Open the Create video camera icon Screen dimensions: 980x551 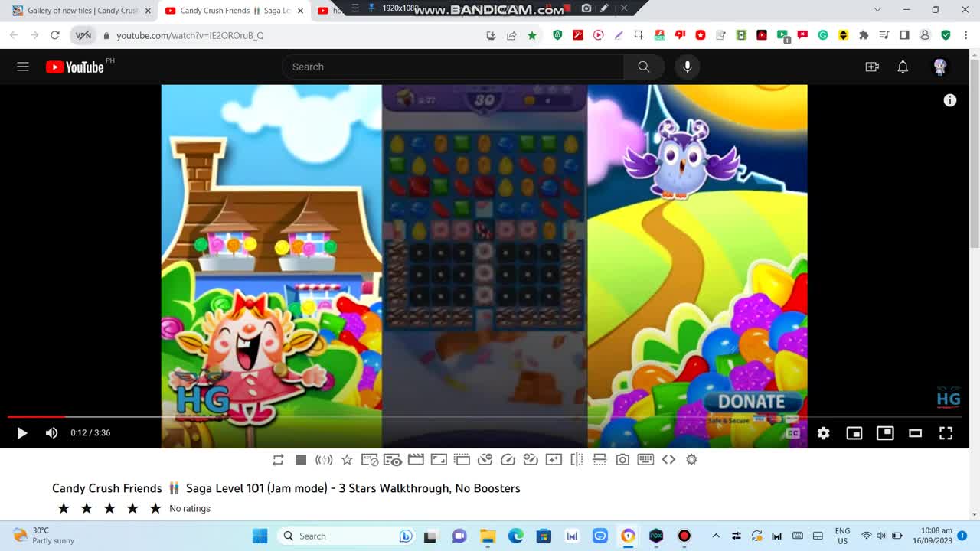click(872, 67)
